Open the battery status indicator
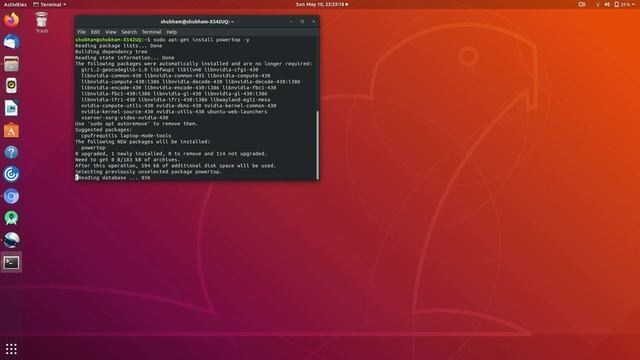640x360 pixels. tap(622, 4)
